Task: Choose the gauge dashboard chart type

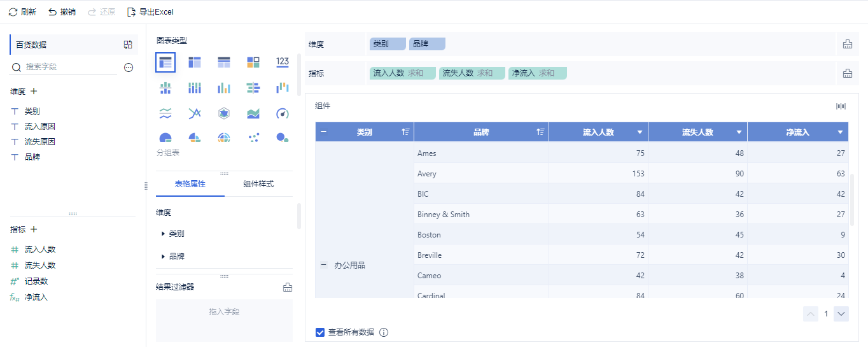Action: pos(283,113)
